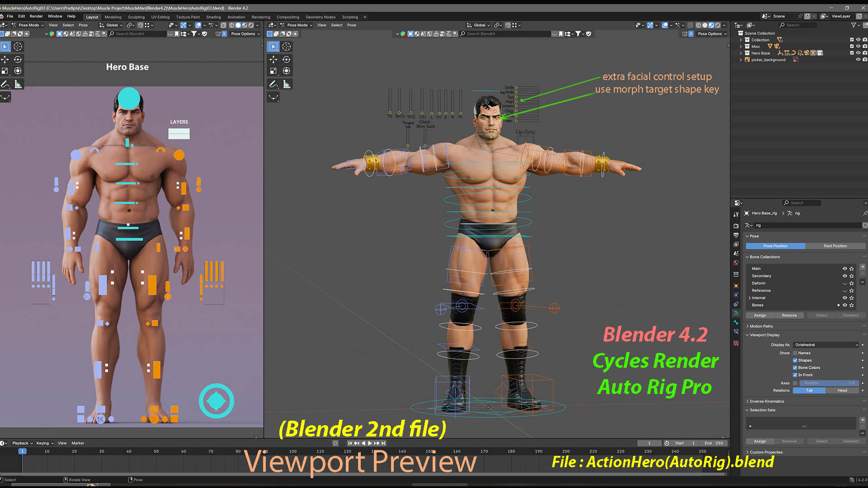Open the Tool properties tab
868x488 pixels.
[736, 214]
